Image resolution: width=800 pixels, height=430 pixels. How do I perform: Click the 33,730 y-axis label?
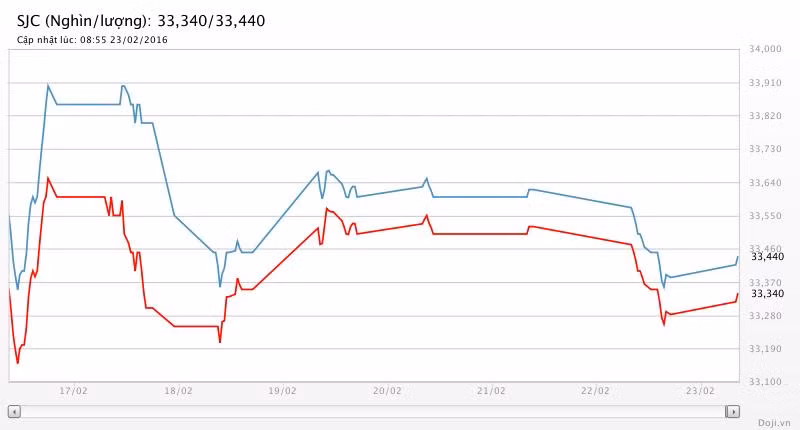766,149
